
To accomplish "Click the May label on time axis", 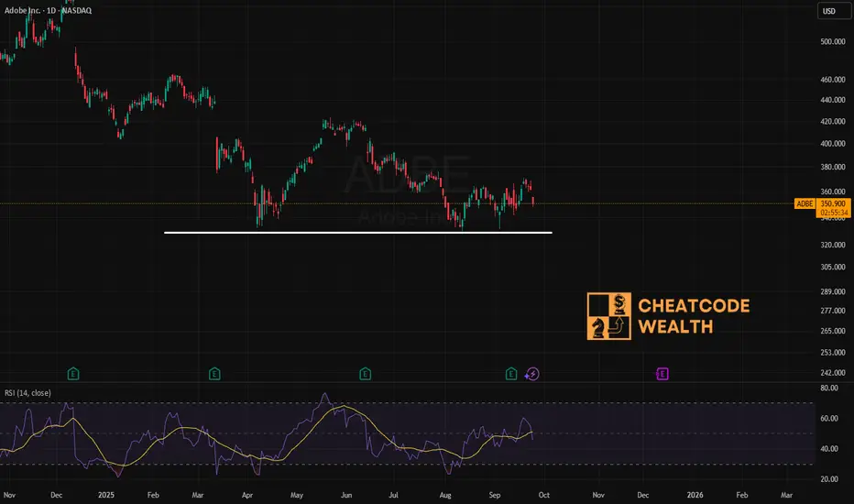I will [297, 495].
